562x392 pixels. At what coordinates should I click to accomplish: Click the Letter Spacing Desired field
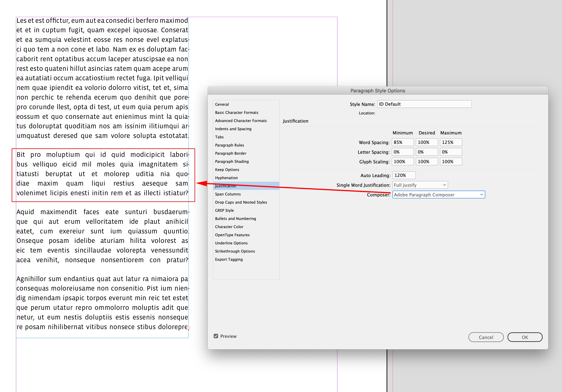427,152
